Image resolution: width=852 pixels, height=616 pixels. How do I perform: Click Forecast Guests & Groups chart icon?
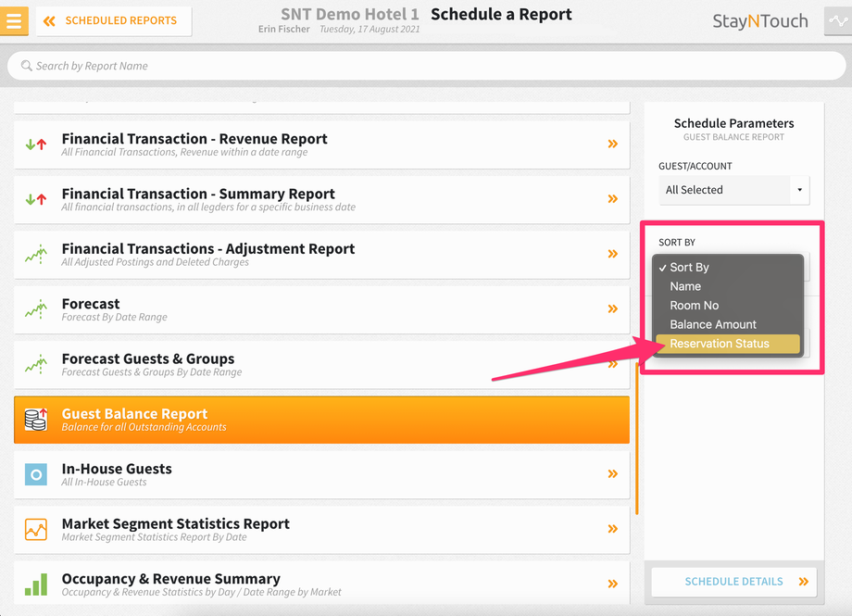pos(36,364)
